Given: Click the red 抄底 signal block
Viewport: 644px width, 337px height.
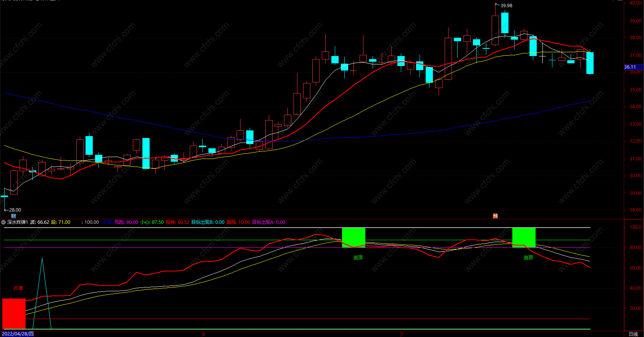Looking at the screenshot, I should click(x=14, y=313).
